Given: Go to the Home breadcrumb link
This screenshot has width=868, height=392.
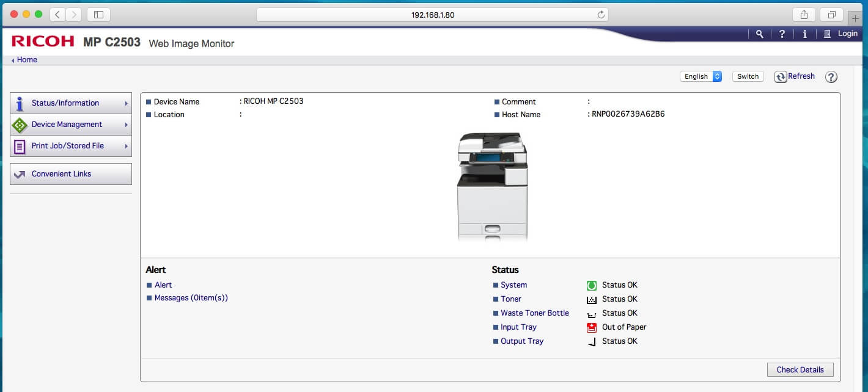Looking at the screenshot, I should click(x=27, y=60).
